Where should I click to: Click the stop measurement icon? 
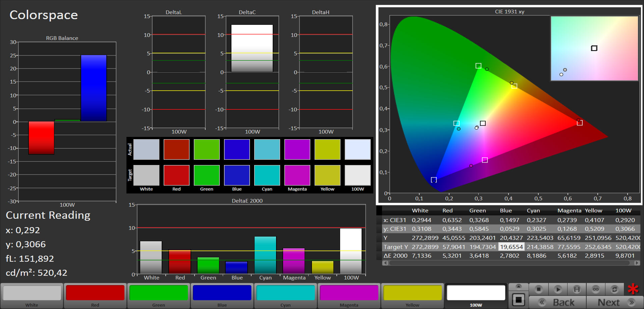coord(539,289)
